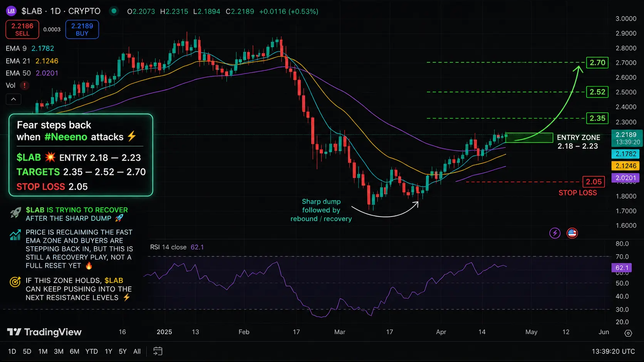Switch to the 6M time range
Viewport: 644px width, 362px height.
74,351
